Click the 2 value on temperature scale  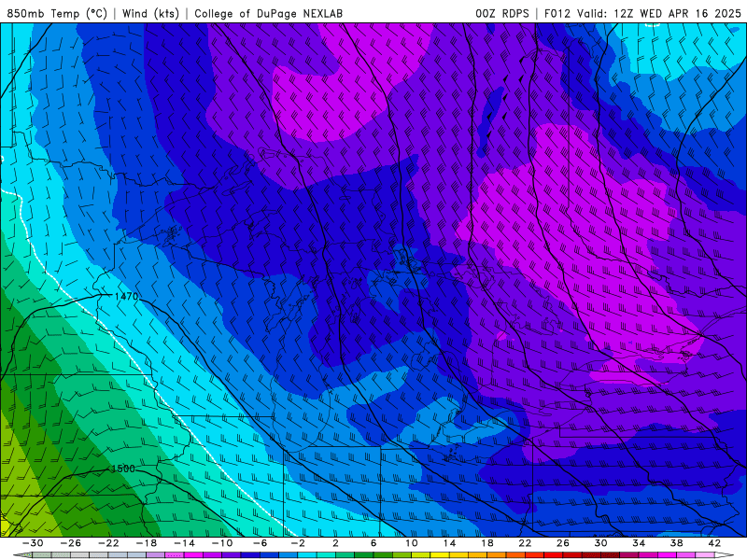335,543
